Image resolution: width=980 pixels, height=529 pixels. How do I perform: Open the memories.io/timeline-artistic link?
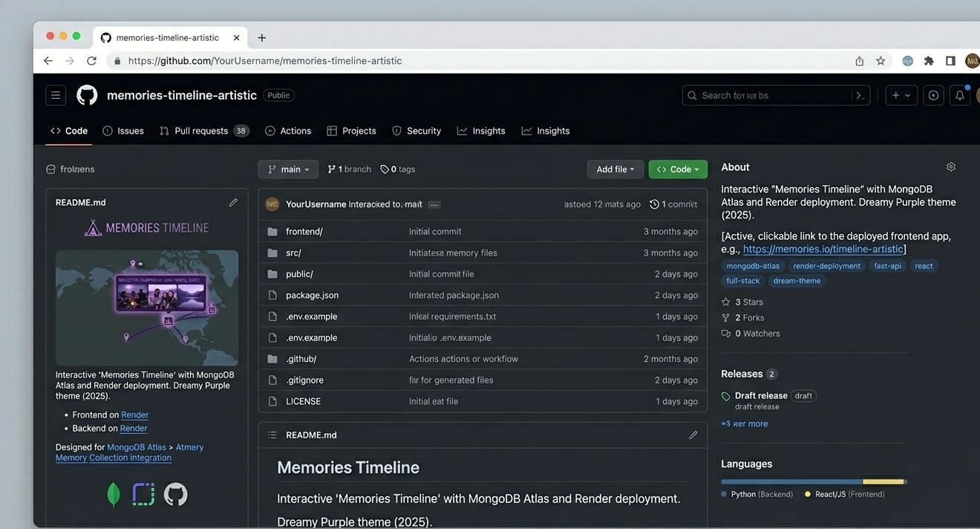[823, 250]
